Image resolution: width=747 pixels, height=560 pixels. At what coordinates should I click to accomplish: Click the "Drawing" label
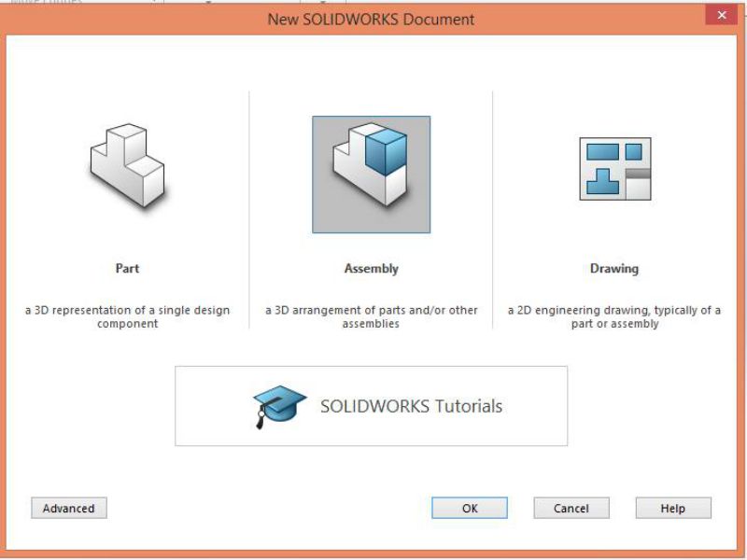pyautogui.click(x=614, y=269)
